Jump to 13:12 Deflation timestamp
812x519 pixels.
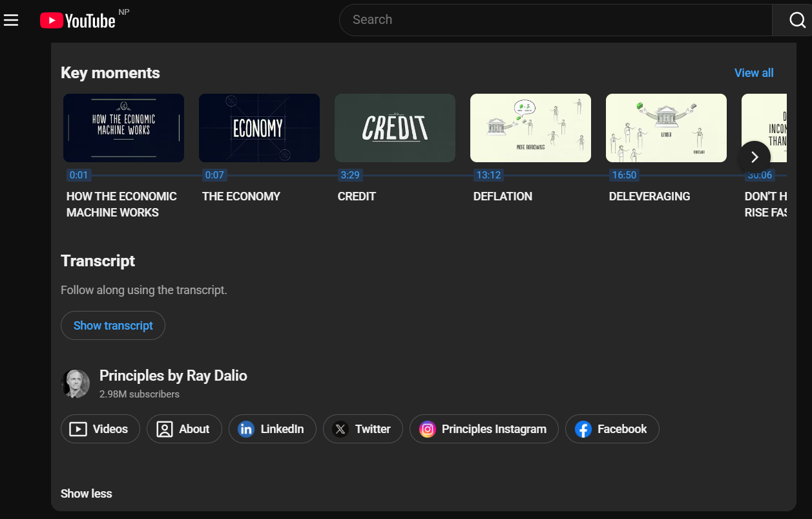(488, 175)
